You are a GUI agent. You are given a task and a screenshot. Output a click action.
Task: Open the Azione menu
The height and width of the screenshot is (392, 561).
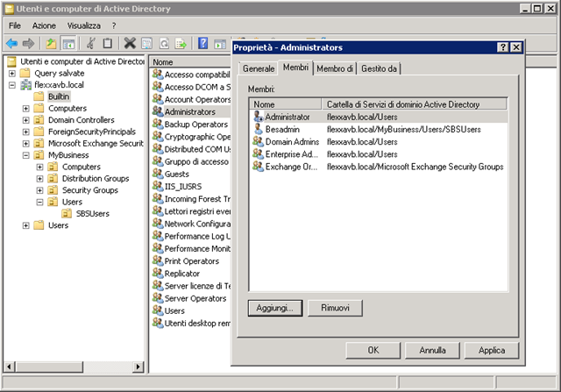click(x=44, y=25)
